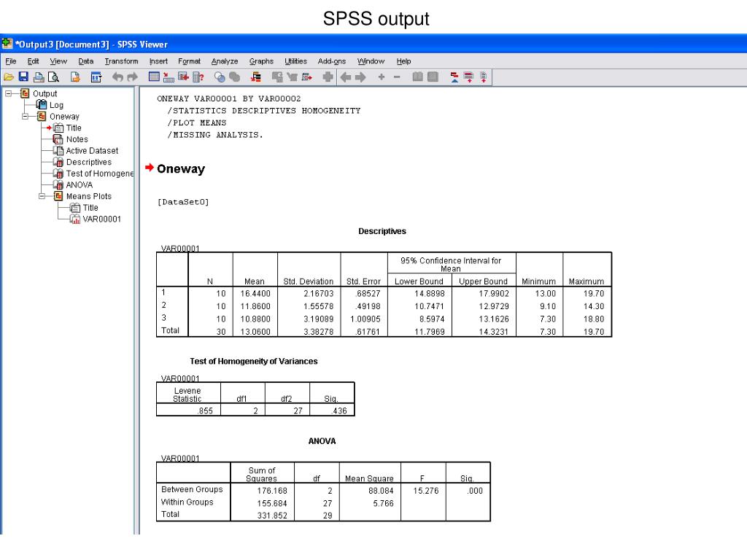This screenshot has width=747, height=560.
Task: Collapse the Output root tree node
Action: 9,94
